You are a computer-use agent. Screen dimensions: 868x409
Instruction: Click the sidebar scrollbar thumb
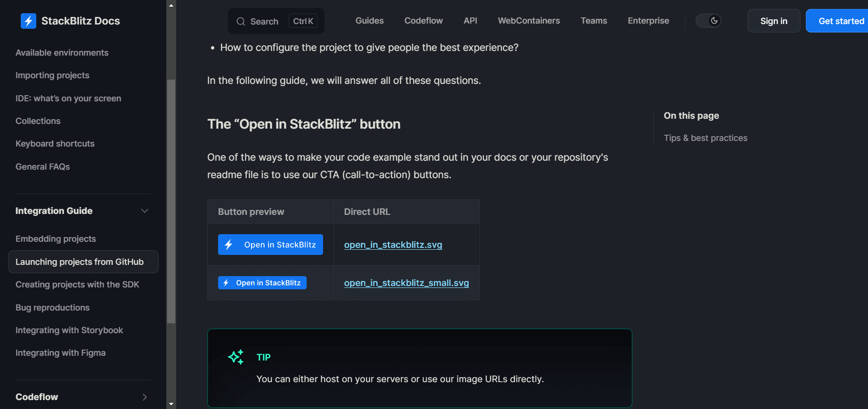[x=171, y=201]
